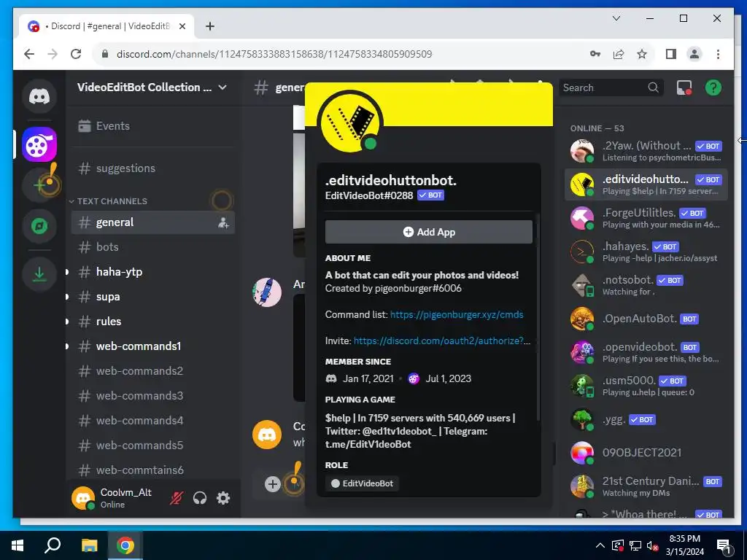
Task: Open the suggestions channel
Action: 152,168
